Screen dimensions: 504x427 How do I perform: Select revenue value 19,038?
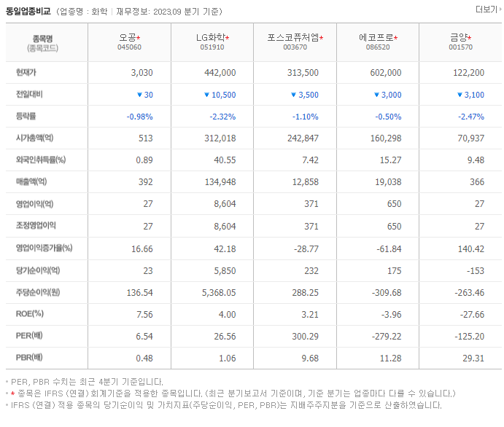pos(388,181)
